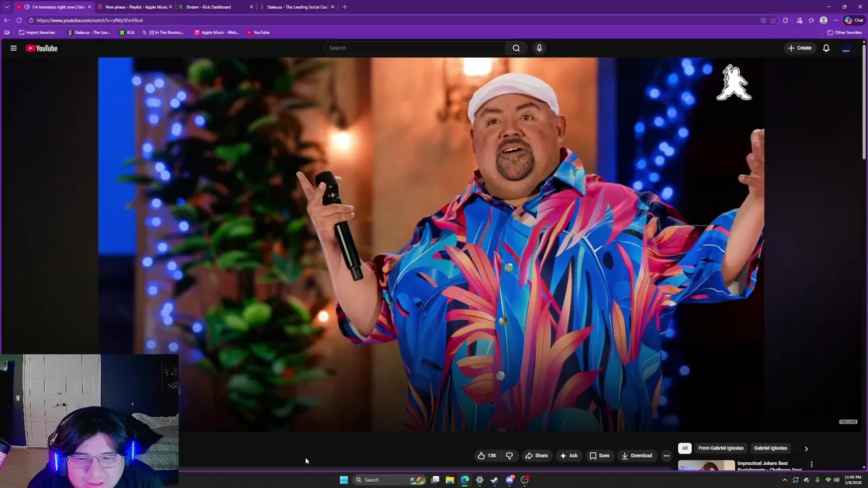Start voice search with the microphone icon
Screen dimensions: 868x488
click(x=539, y=48)
